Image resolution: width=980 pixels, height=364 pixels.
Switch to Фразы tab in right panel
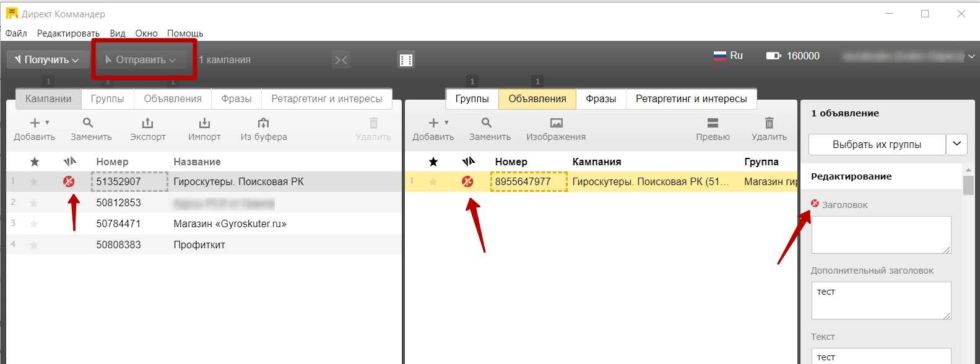pyautogui.click(x=601, y=98)
